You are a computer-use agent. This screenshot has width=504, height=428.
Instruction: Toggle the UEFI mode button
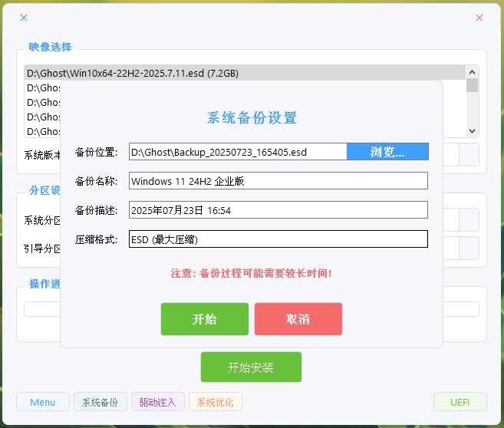460,402
